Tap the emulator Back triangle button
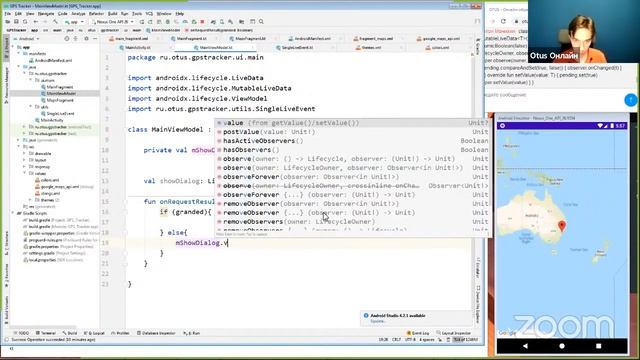This screenshot has height=360, width=640. point(525,346)
